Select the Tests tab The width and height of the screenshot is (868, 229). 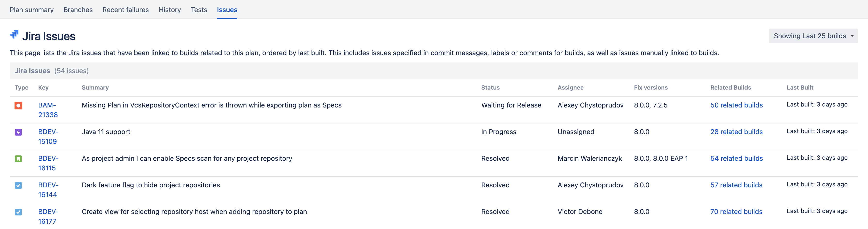[x=199, y=10]
